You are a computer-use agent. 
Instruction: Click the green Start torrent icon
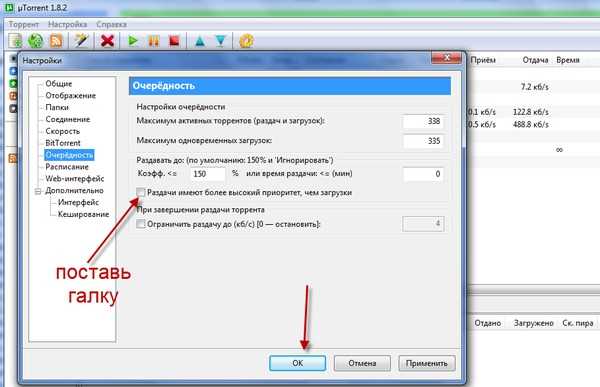pos(133,41)
